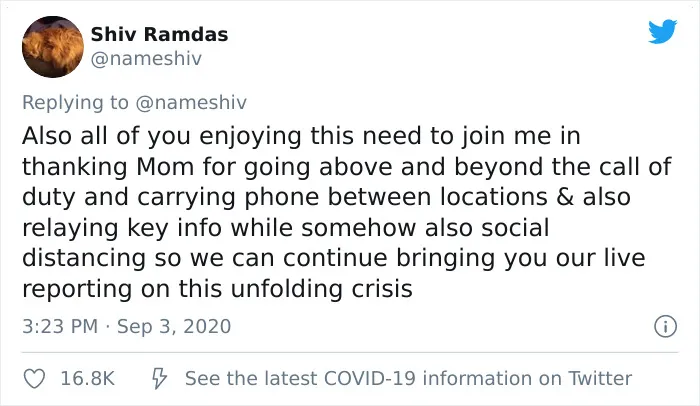Click the line 'reporting on this unfolding crisis'
This screenshot has width=700, height=406.
click(x=217, y=289)
